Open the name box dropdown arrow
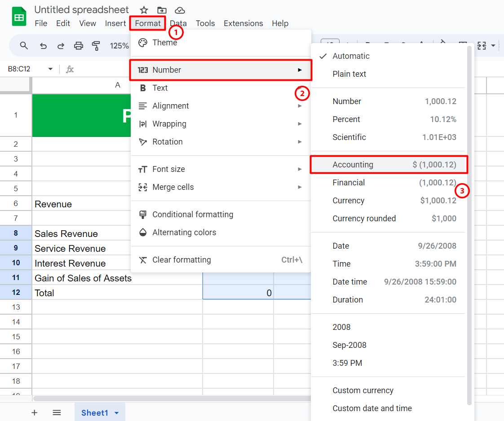Screen dimensions: 504x421 click(x=50, y=69)
